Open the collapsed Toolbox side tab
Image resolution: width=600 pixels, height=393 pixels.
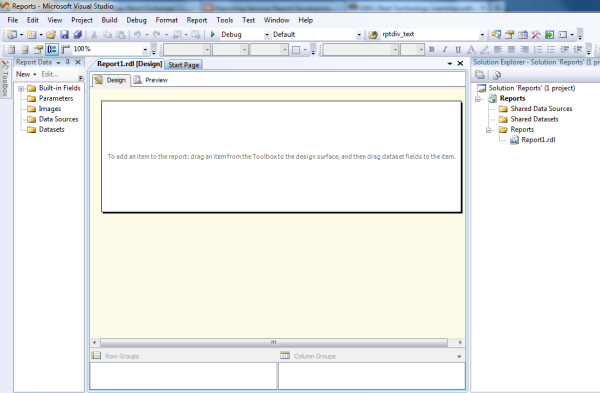click(5, 79)
